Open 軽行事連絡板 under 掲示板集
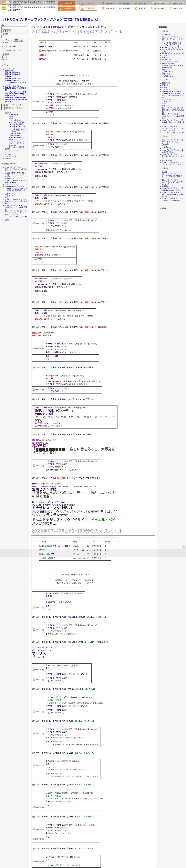This screenshot has width=186, height=868. coord(13,115)
